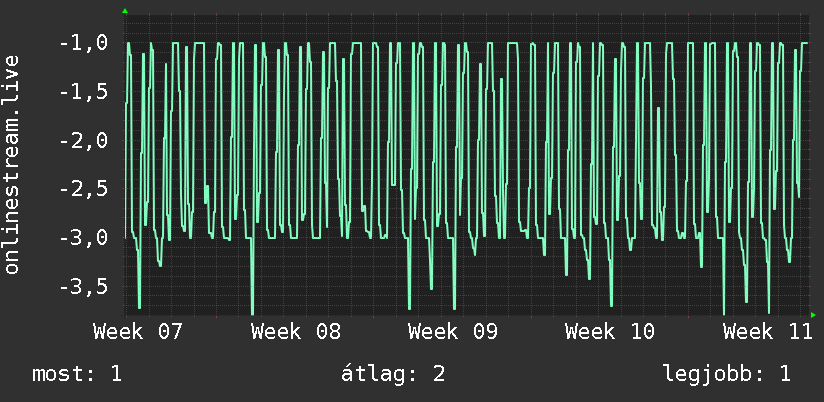824x402 pixels.
Task: Click the onlinestream.live vertical axis title
Action: click(x=12, y=164)
